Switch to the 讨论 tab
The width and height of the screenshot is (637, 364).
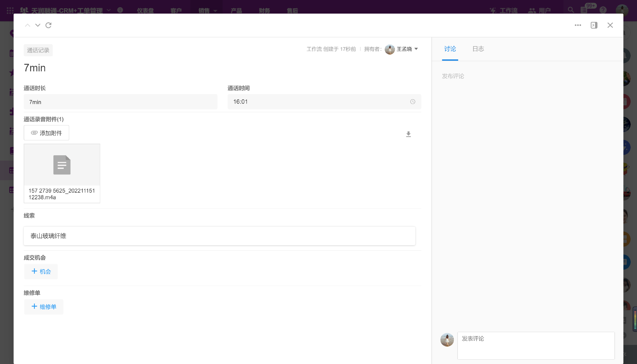pos(450,49)
